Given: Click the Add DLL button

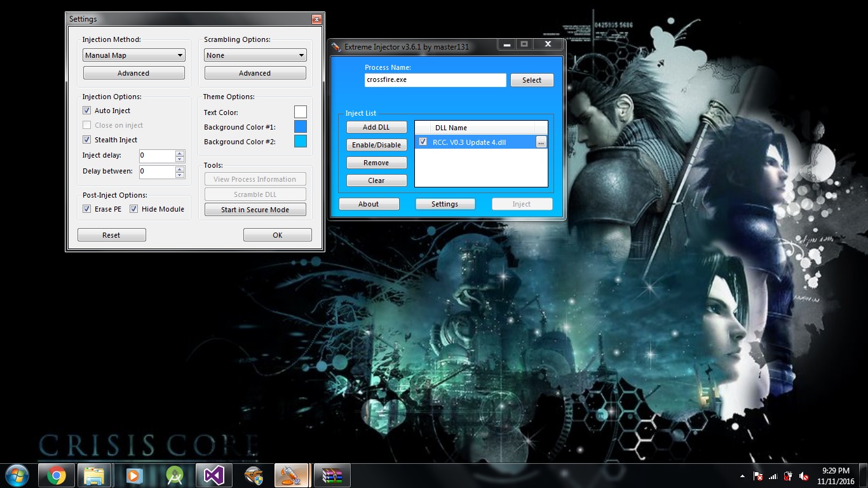Looking at the screenshot, I should coord(376,127).
